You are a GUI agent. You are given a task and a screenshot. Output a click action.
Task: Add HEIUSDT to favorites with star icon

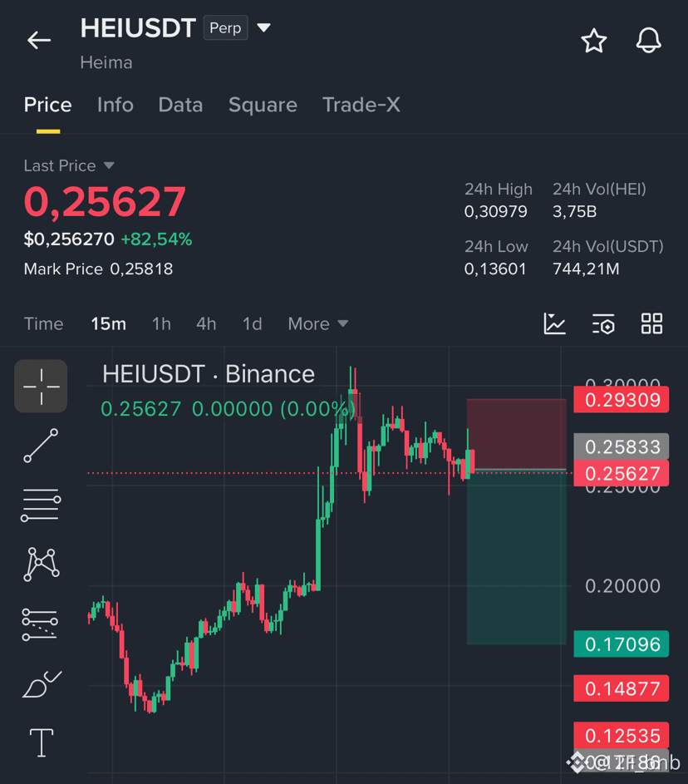(593, 41)
